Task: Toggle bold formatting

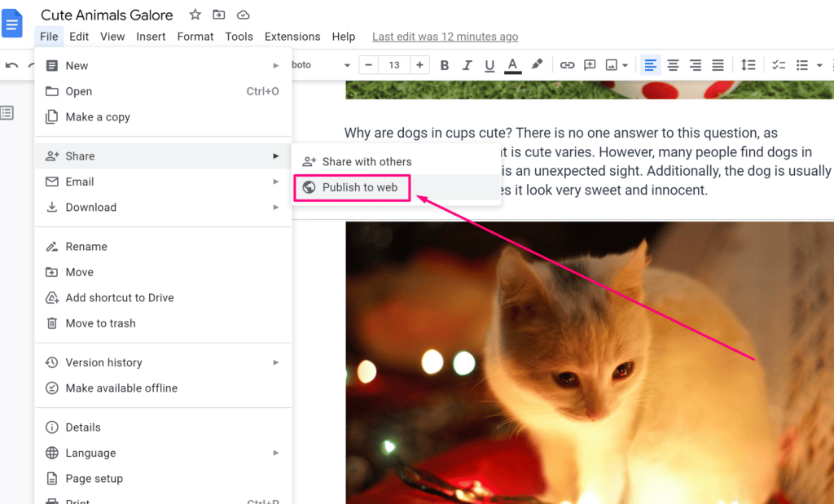Action: [445, 65]
